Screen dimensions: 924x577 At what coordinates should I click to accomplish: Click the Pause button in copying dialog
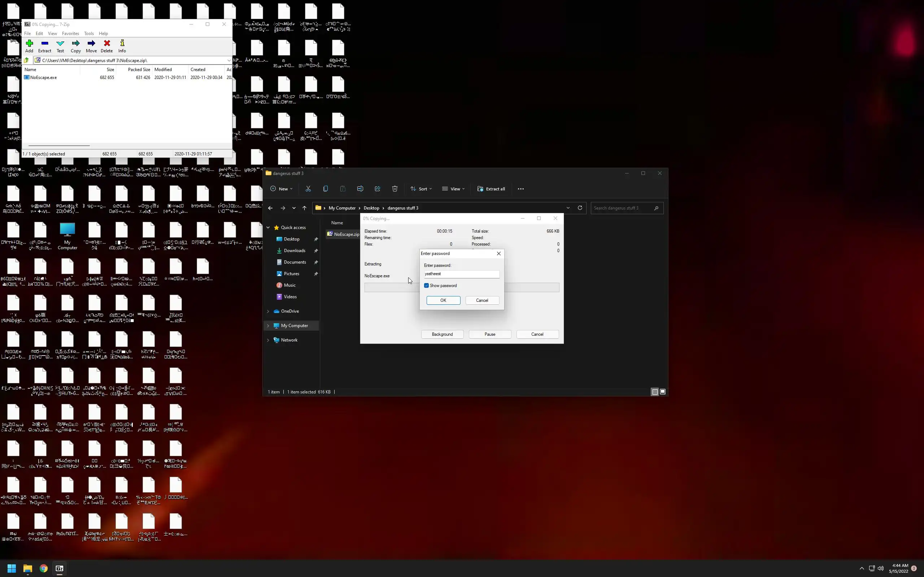tap(489, 334)
